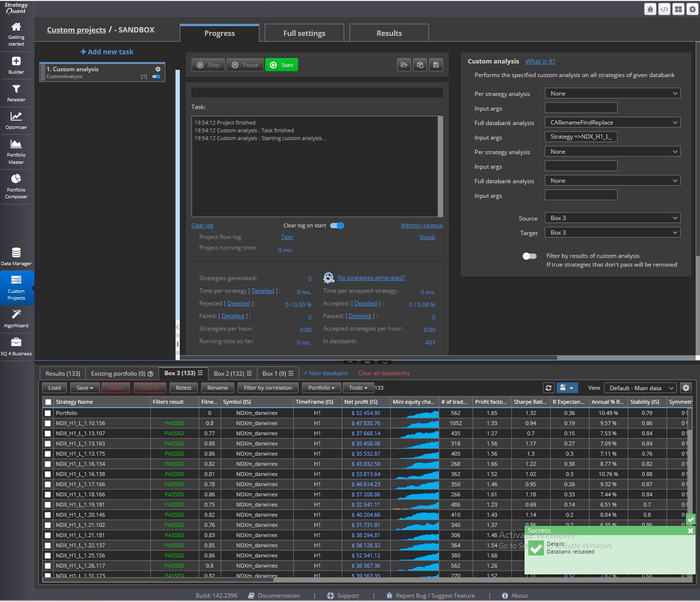Click the save project floppy icon
Viewport: 700px width, 602px height.
(x=436, y=65)
